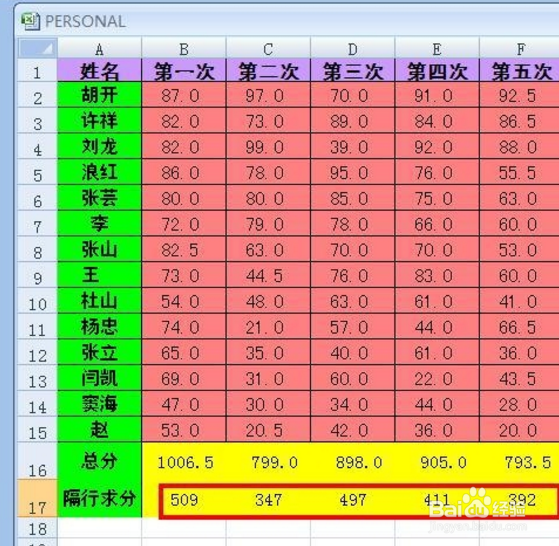
Task: Select column F header
Action: pyautogui.click(x=519, y=48)
